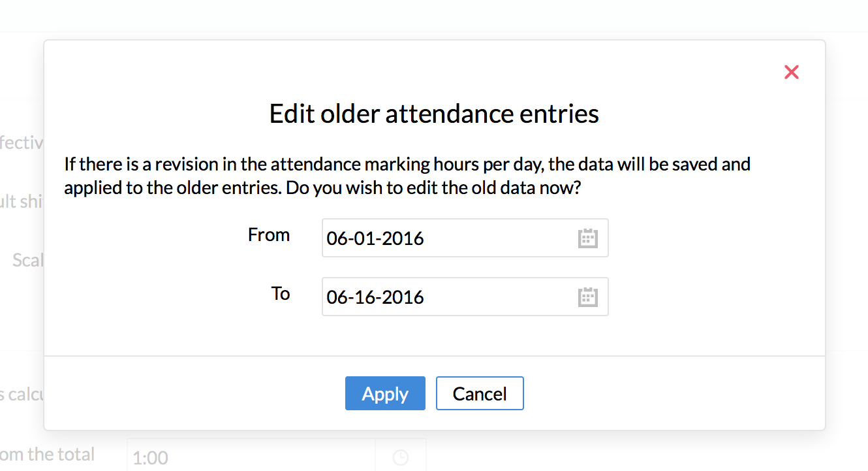The width and height of the screenshot is (868, 471).
Task: Click inside the From date field
Action: [x=444, y=238]
